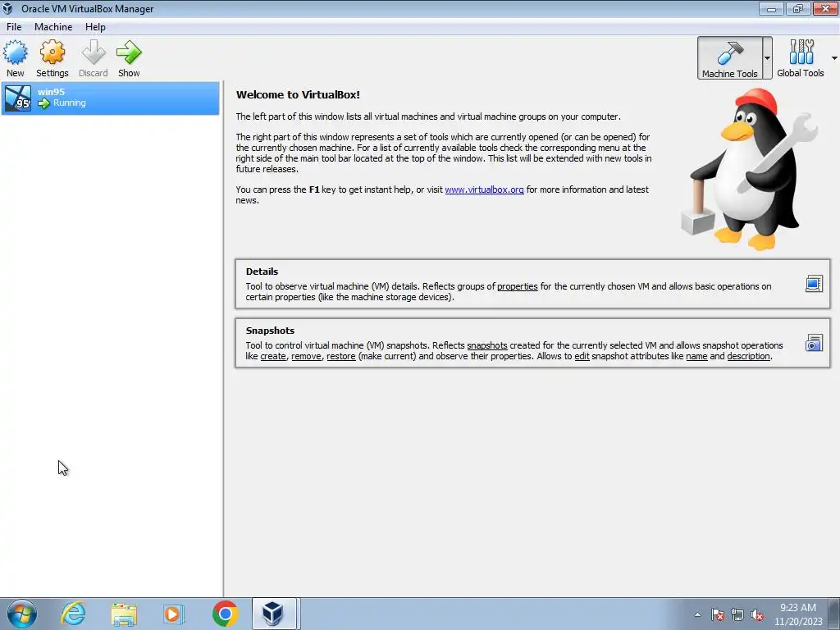Image resolution: width=840 pixels, height=630 pixels.
Task: Expand the Global Tools dropdown arrow
Action: coord(834,58)
